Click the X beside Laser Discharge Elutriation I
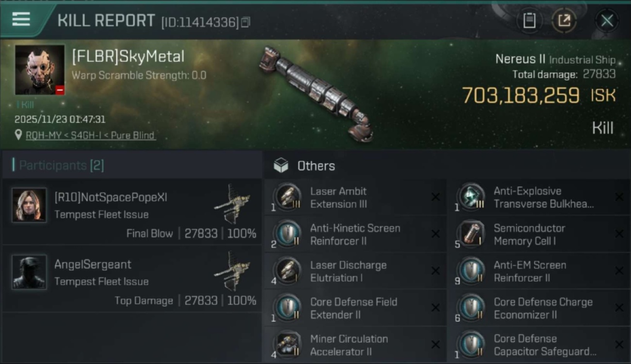Image resolution: width=631 pixels, height=364 pixels. tap(435, 271)
